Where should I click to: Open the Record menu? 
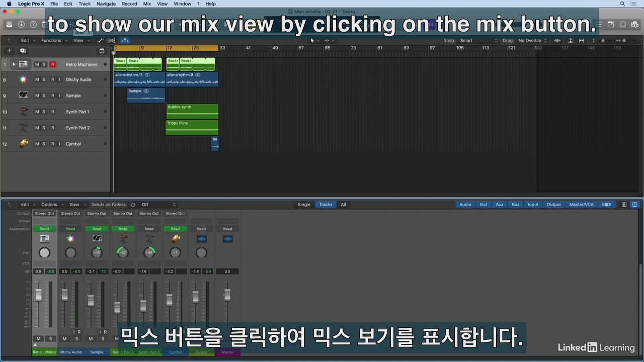point(129,4)
